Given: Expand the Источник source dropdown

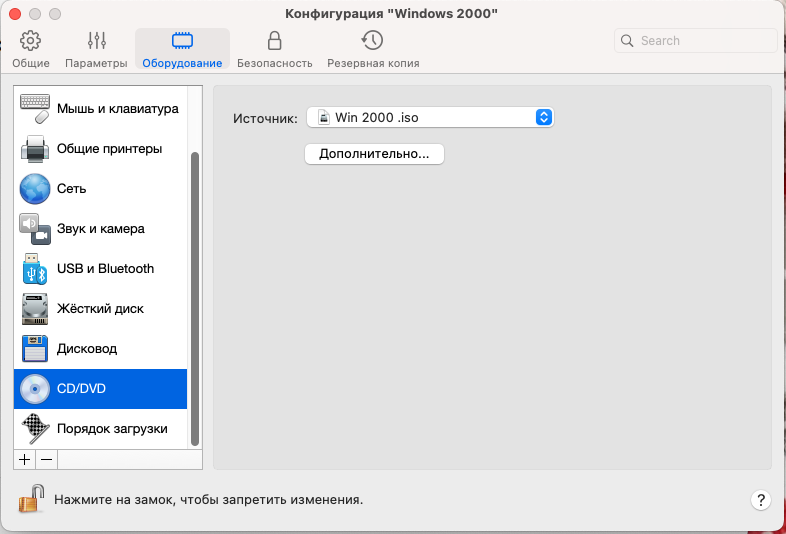Looking at the screenshot, I should click(430, 118).
